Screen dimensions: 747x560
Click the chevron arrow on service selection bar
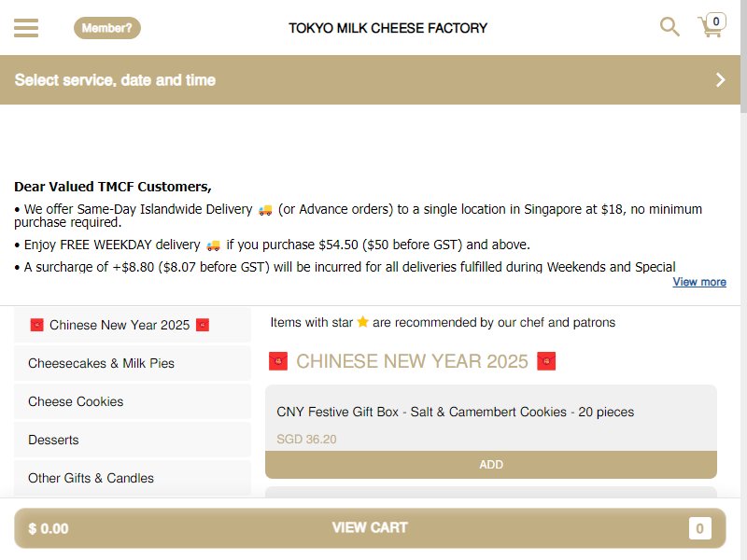(x=720, y=79)
